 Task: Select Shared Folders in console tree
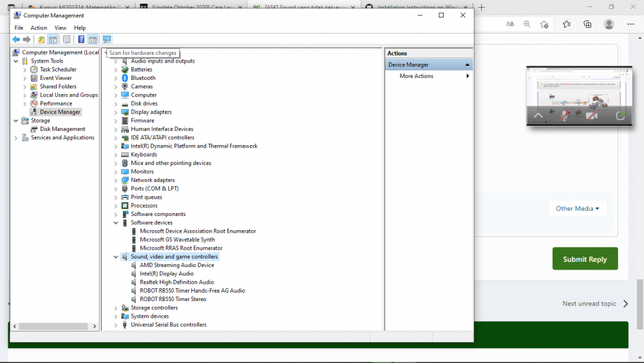tap(58, 87)
